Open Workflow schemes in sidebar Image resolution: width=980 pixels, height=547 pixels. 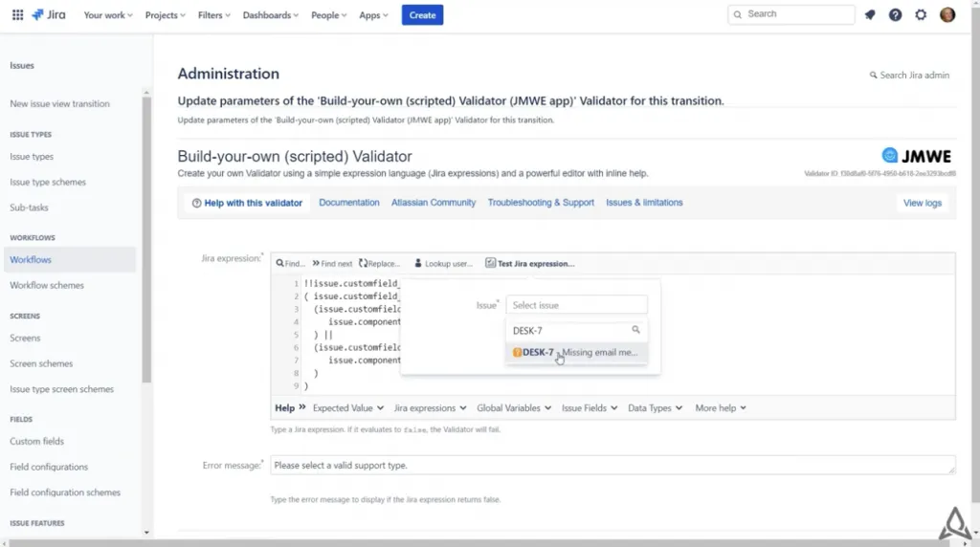[x=46, y=285]
